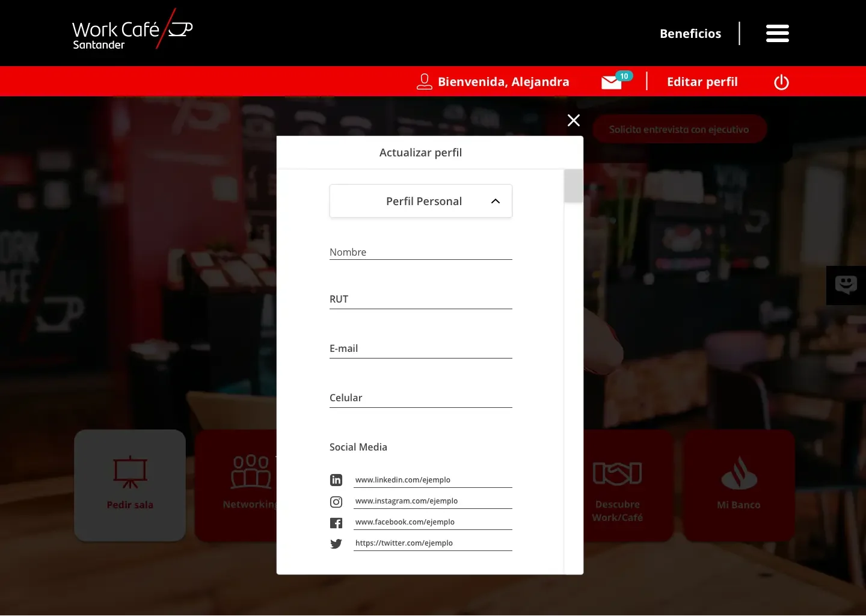Viewport: 866px width, 616px height.
Task: Select the LinkedIn URL input field
Action: 432,479
